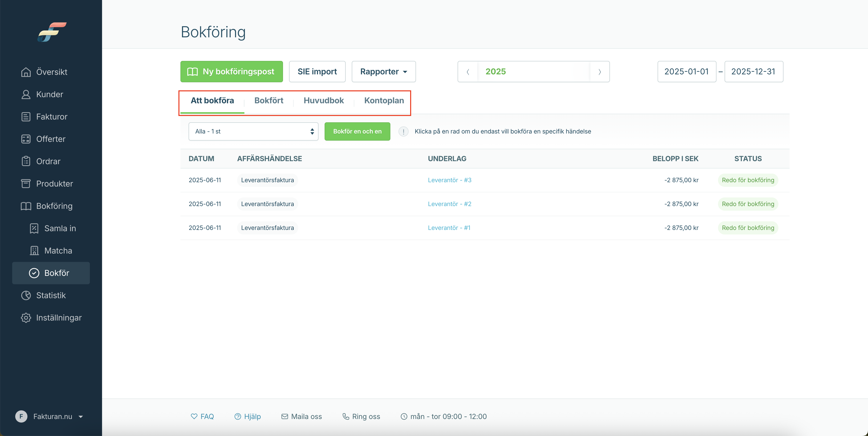
Task: Expand the Fakturan.nu account menu
Action: [49, 416]
